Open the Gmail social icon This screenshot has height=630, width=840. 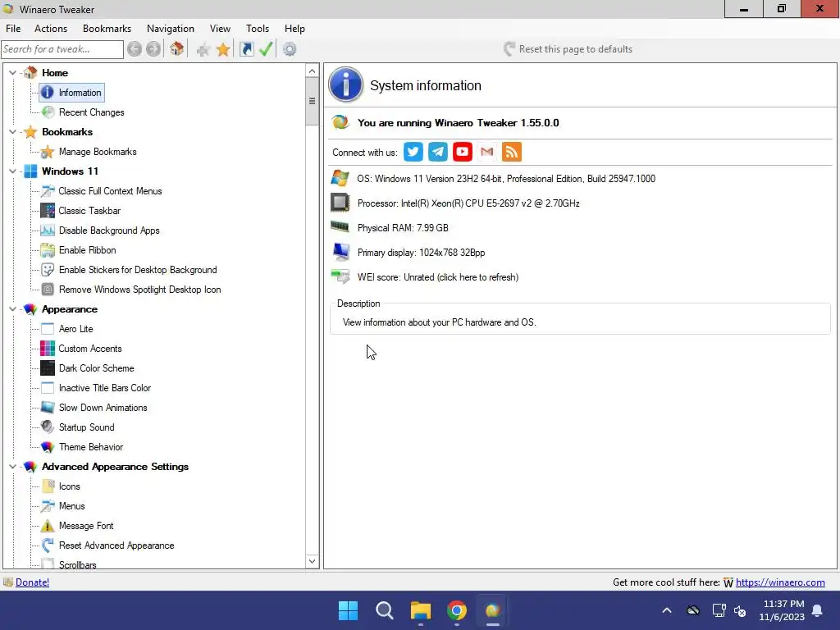pyautogui.click(x=487, y=152)
